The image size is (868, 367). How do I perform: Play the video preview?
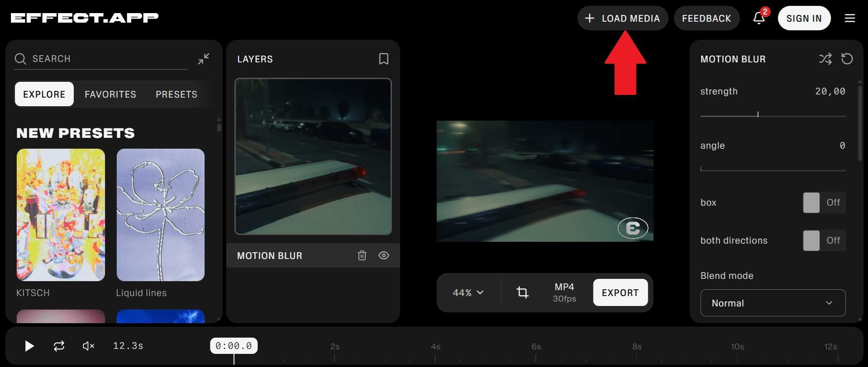[x=29, y=346]
